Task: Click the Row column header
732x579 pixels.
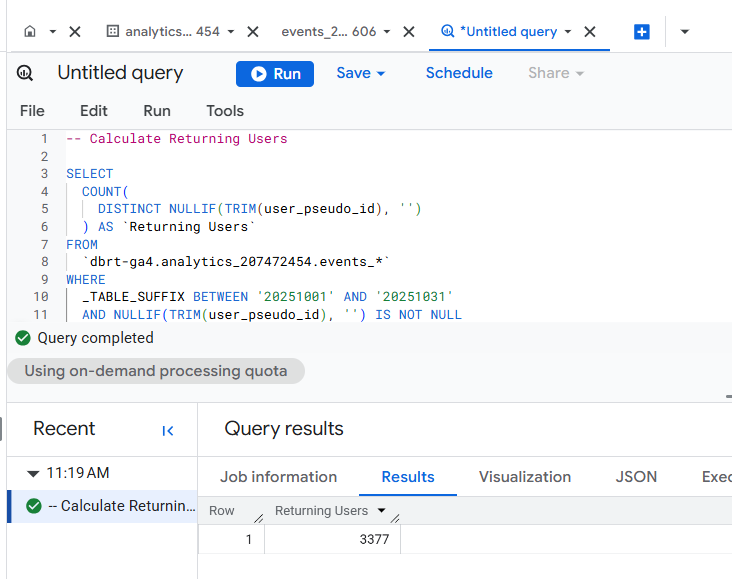Action: tap(221, 511)
